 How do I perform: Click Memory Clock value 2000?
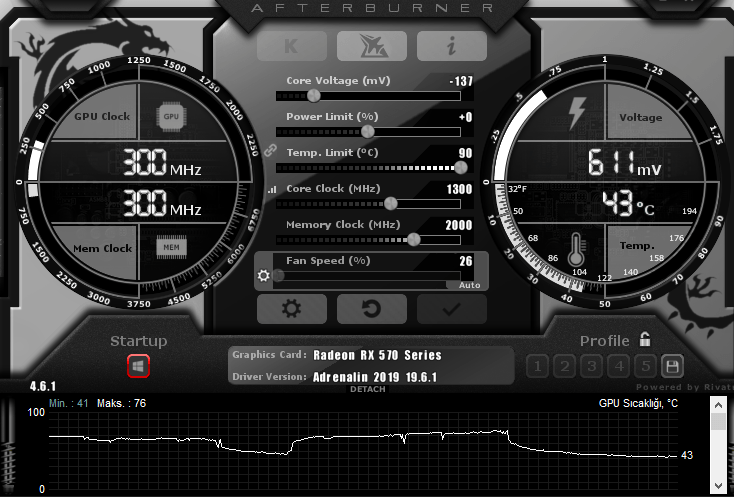point(459,225)
